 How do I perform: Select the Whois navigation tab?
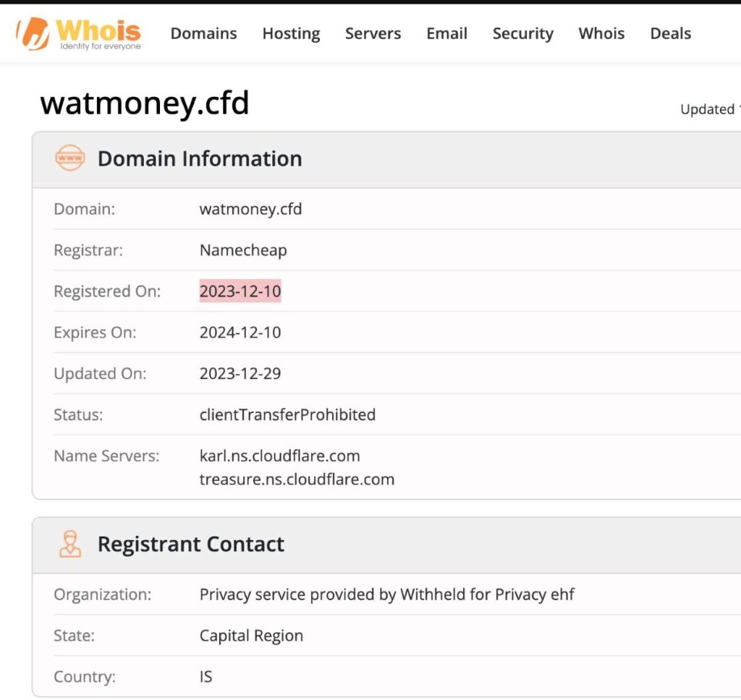[x=601, y=33]
